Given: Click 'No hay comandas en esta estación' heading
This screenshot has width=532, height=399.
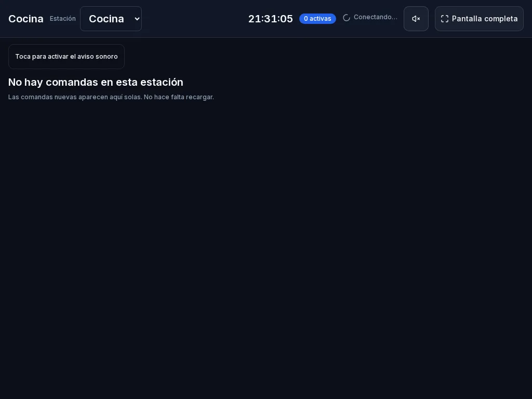Looking at the screenshot, I should 96,82.
